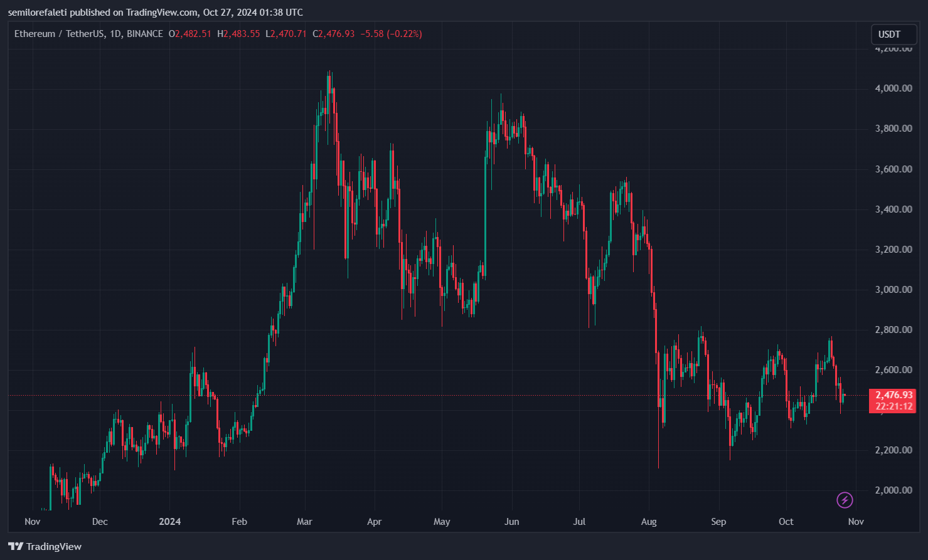Click the red dotted current price line

coord(439,396)
